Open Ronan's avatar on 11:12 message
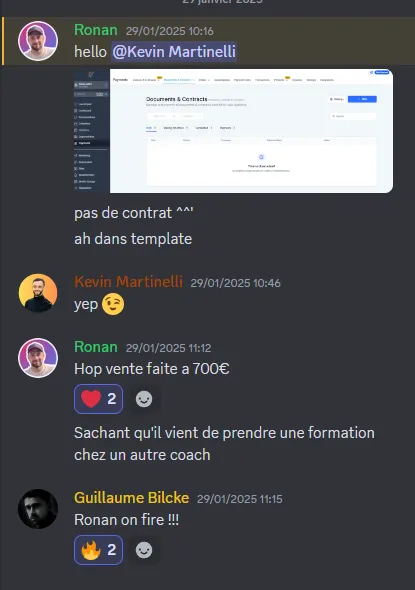This screenshot has width=415, height=590. pos(38,357)
